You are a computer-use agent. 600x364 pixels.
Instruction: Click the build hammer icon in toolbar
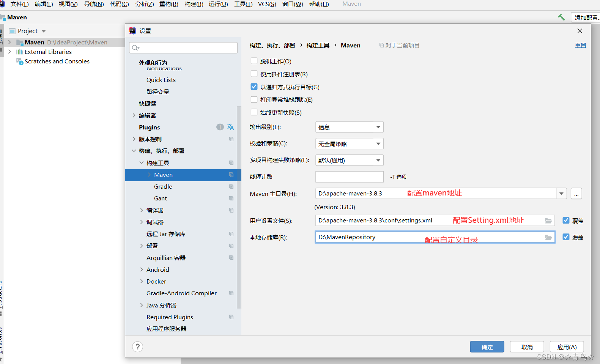tap(561, 17)
